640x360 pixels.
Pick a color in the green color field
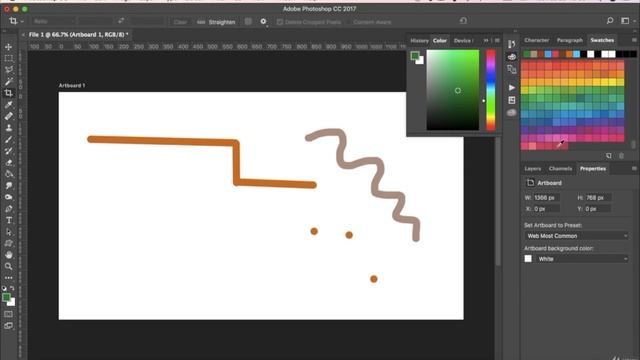tap(453, 90)
